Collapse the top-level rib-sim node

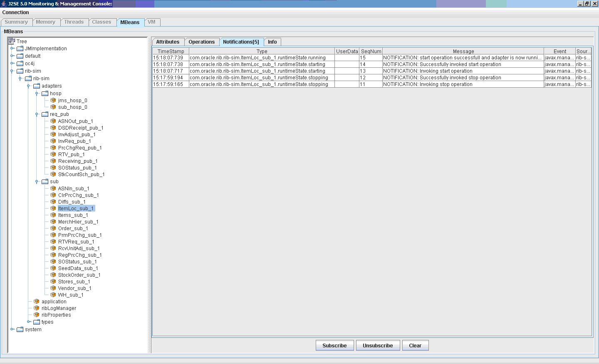coord(12,71)
